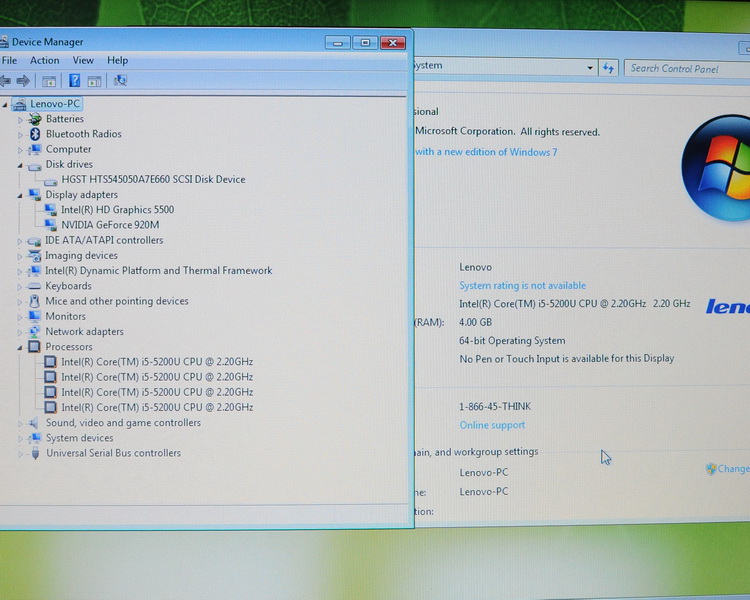Click the Universal Serial Bus plug icon
This screenshot has width=750, height=600.
pyautogui.click(x=35, y=453)
